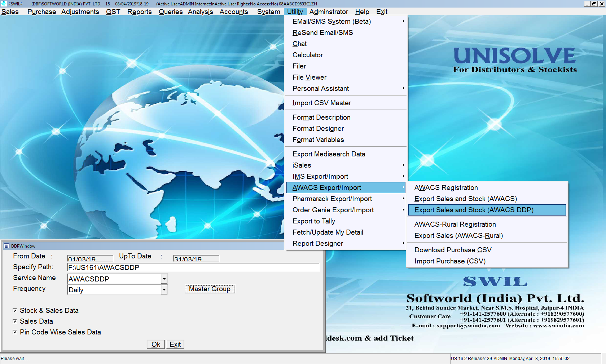Expand EMail/SMS System (Beta) submenu
The height and width of the screenshot is (364, 606).
403,21
